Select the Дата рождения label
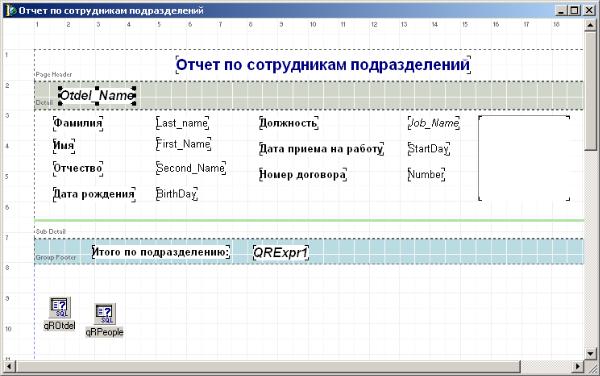The image size is (600, 376). coord(94,194)
